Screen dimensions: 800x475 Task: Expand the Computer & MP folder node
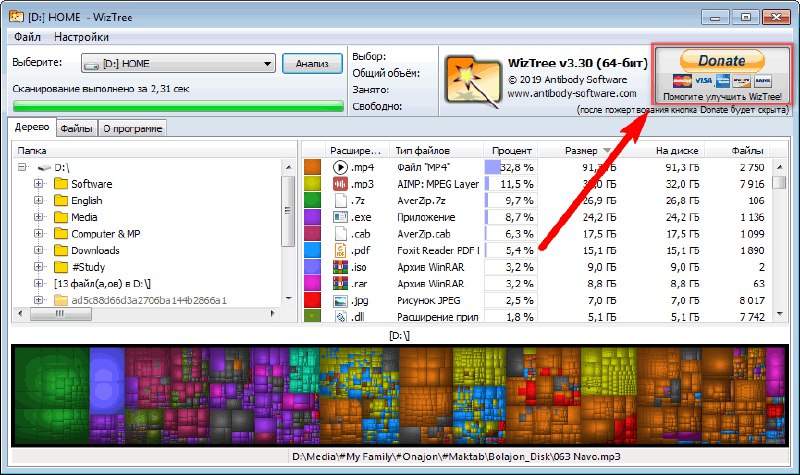tap(38, 233)
